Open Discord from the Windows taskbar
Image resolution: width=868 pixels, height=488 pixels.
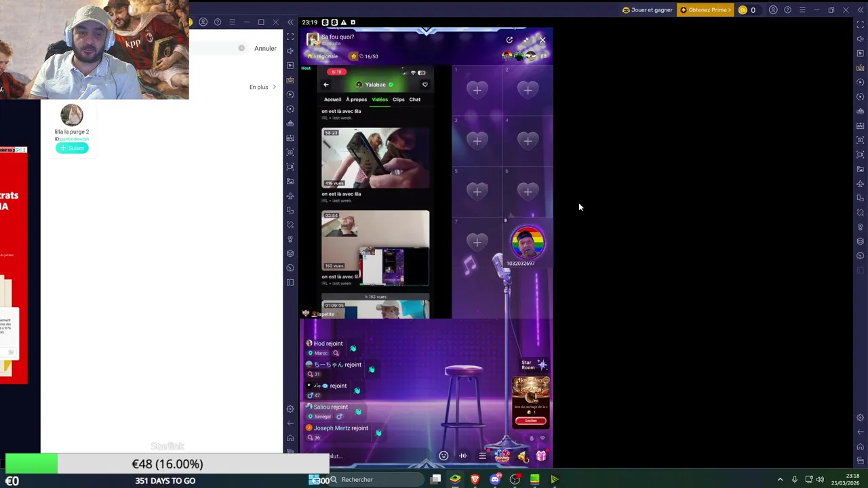(495, 480)
